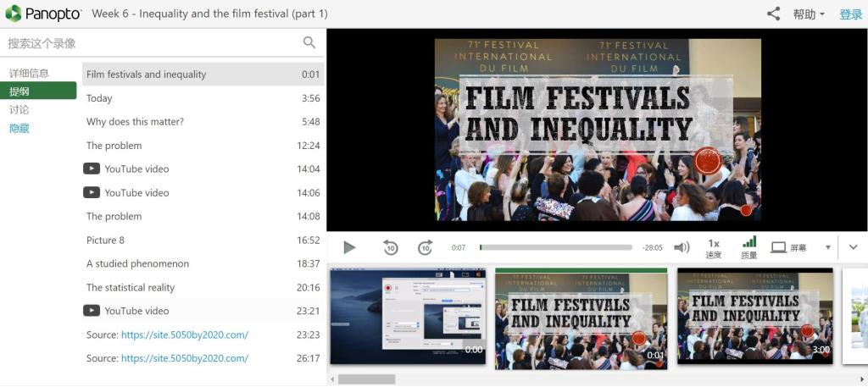Type in the 搜索这个录像 search field
868x387 pixels.
pos(153,43)
